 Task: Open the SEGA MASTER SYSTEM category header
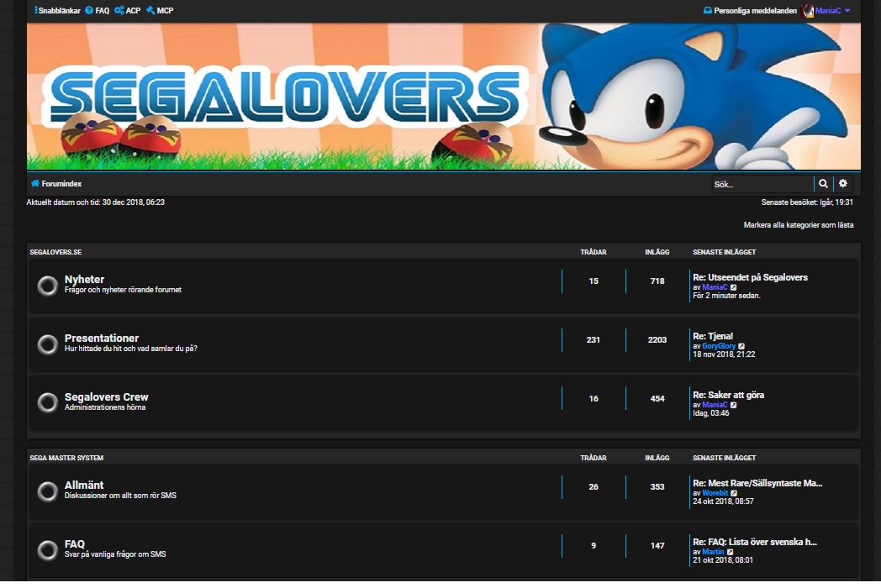pos(66,458)
